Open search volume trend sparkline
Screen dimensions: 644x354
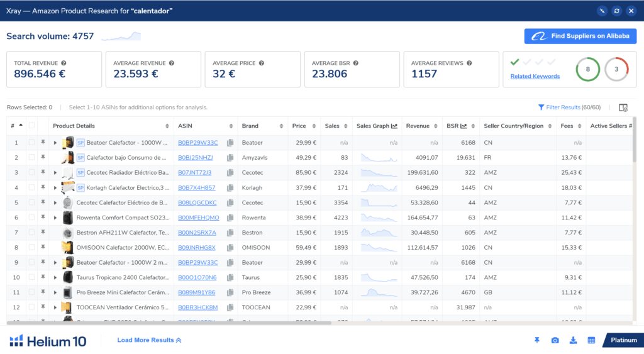121,36
